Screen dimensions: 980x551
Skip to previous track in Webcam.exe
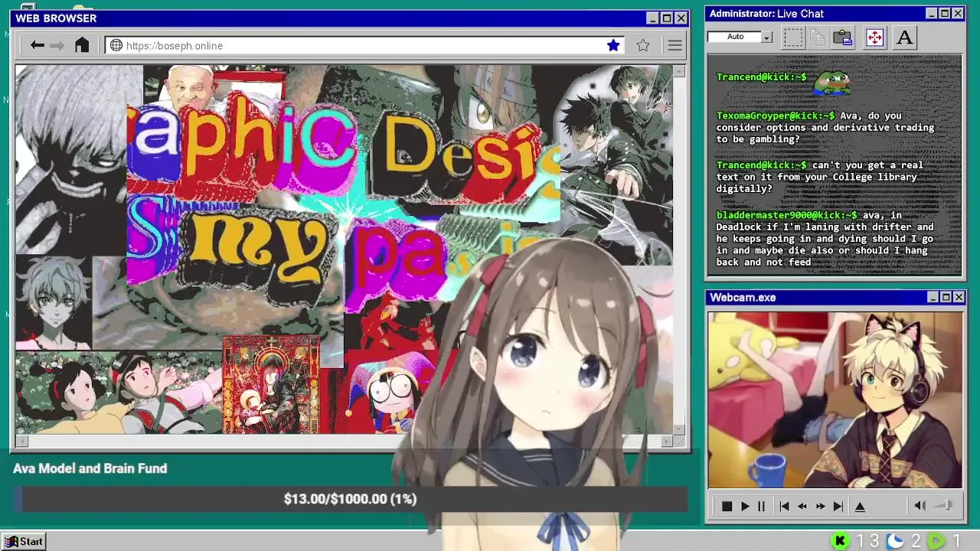pos(784,506)
